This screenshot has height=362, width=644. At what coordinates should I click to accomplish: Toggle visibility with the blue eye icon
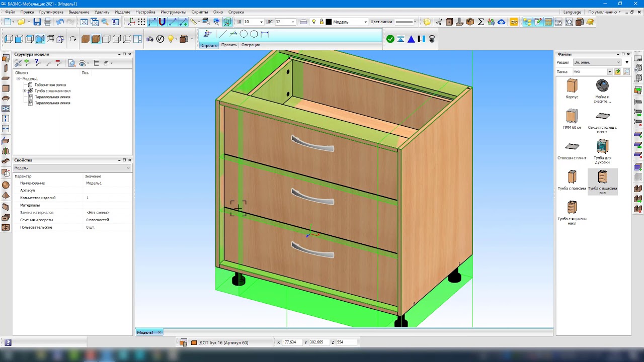501,22
